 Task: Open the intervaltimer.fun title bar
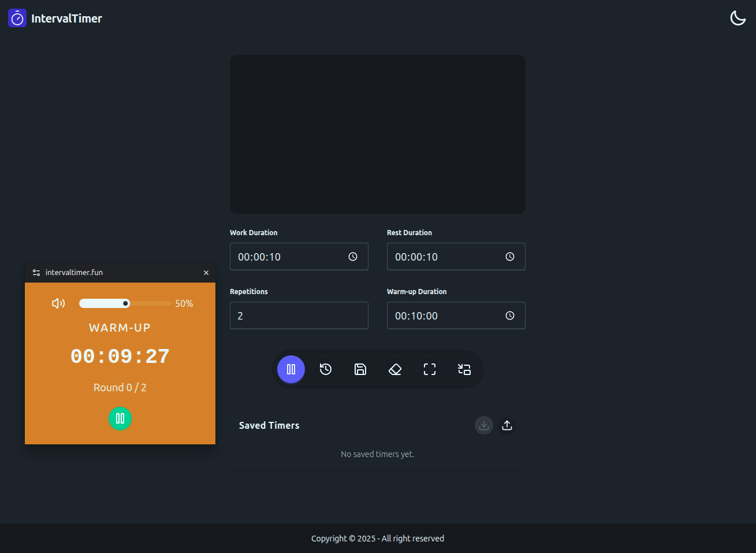74,272
